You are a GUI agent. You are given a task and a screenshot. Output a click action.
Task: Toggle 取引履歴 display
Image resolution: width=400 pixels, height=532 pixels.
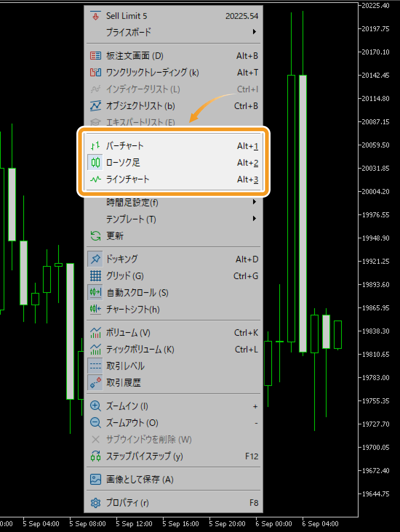[x=173, y=383]
